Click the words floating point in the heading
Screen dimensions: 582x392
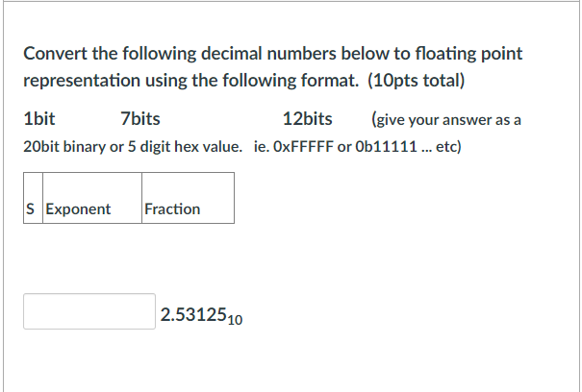[468, 54]
